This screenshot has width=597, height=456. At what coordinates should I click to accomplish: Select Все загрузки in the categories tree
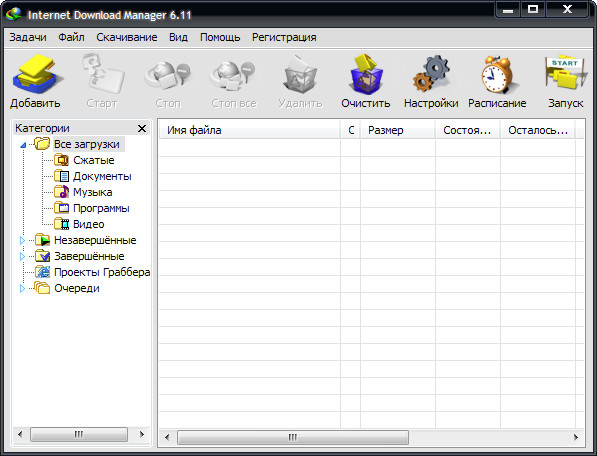(x=87, y=144)
